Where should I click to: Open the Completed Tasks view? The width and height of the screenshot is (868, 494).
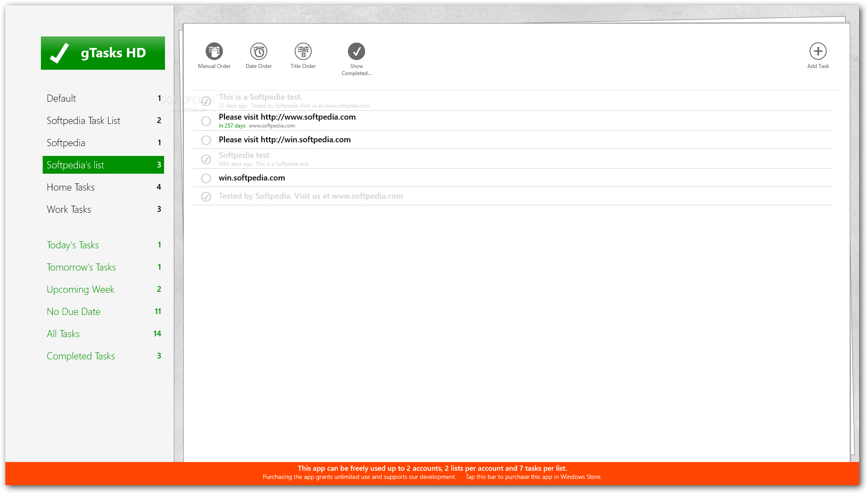[x=103, y=356]
